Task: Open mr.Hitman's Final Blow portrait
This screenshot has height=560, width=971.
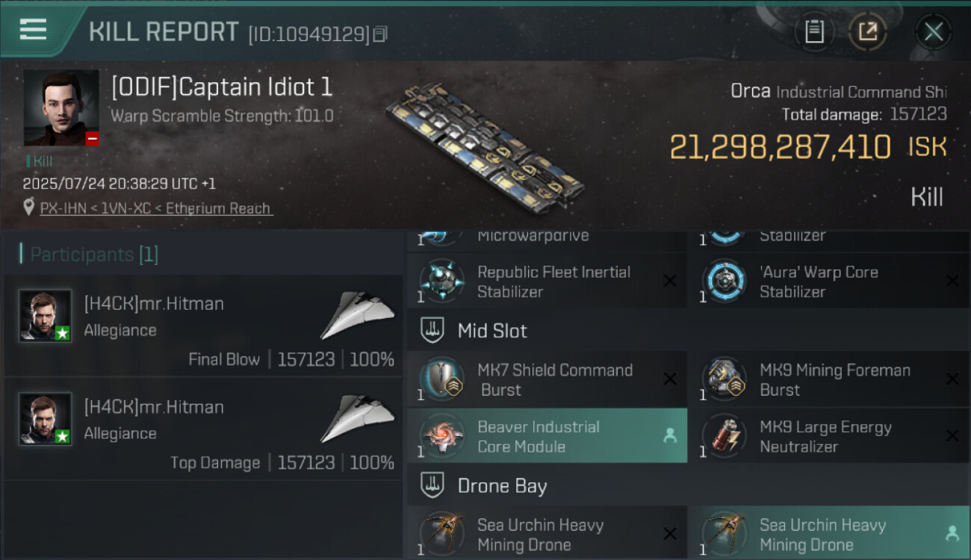Action: [46, 316]
